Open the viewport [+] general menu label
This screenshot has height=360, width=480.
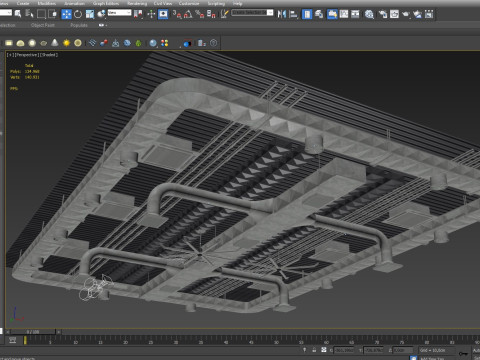pos(11,55)
